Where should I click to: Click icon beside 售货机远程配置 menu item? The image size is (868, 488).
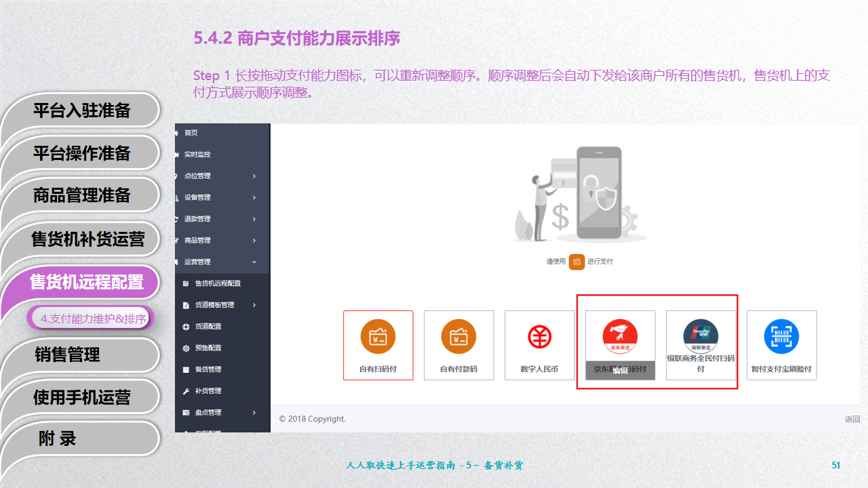[186, 283]
